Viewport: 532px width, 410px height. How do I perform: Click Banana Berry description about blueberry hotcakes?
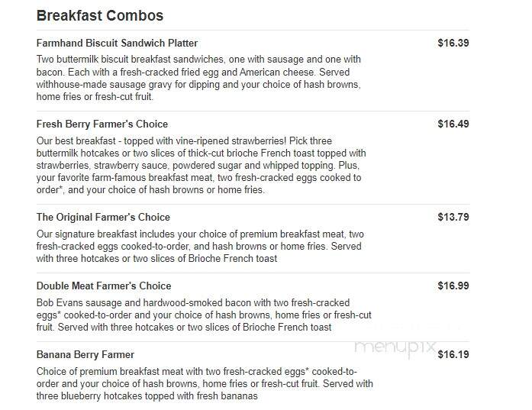coord(205,384)
